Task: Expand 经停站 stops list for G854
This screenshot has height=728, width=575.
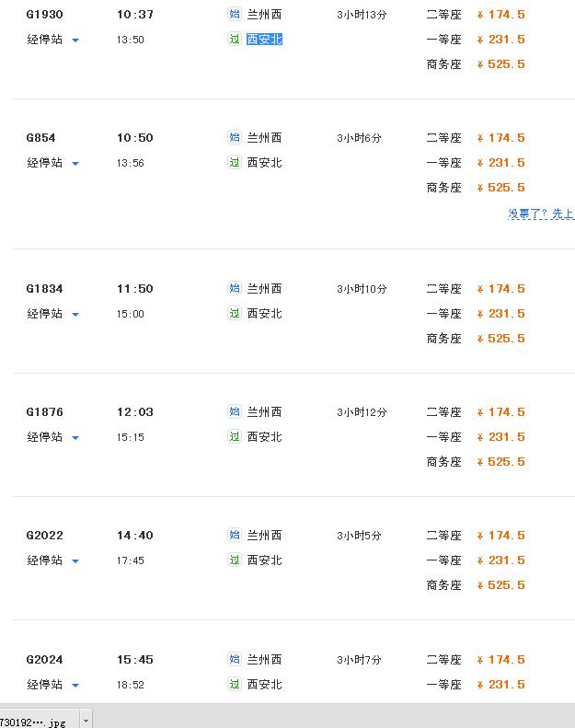Action: click(x=53, y=163)
